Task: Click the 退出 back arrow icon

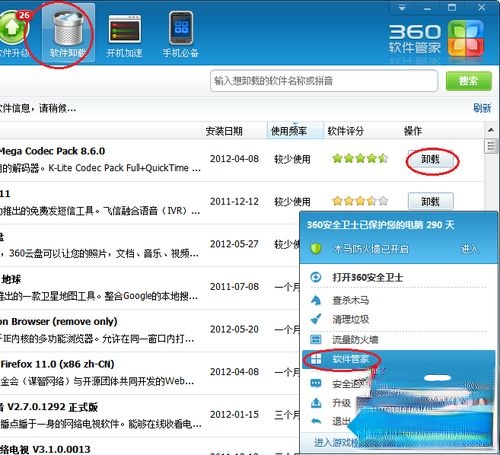Action: point(316,421)
